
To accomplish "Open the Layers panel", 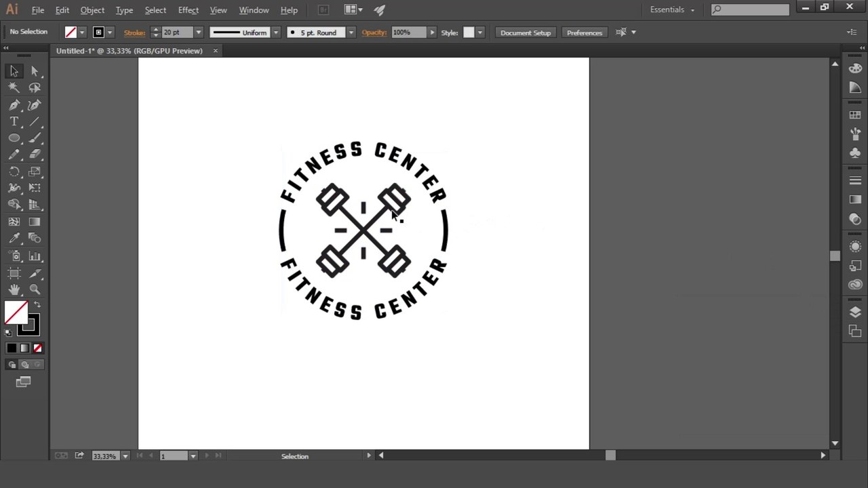I will point(855,312).
